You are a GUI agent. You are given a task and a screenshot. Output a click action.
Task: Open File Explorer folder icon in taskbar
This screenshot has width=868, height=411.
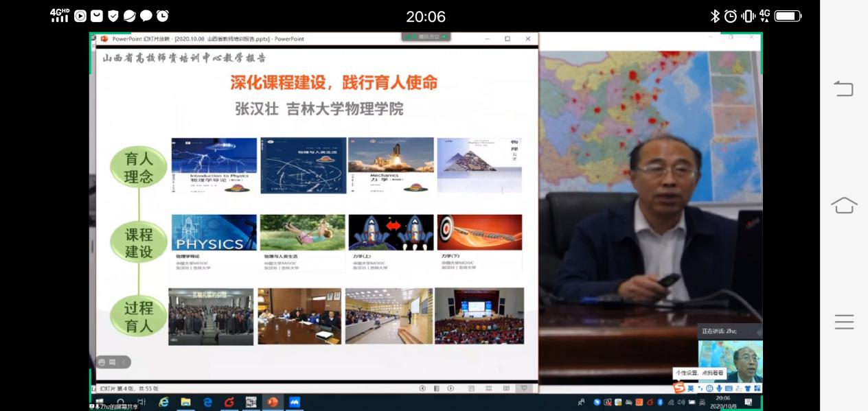coord(185,402)
